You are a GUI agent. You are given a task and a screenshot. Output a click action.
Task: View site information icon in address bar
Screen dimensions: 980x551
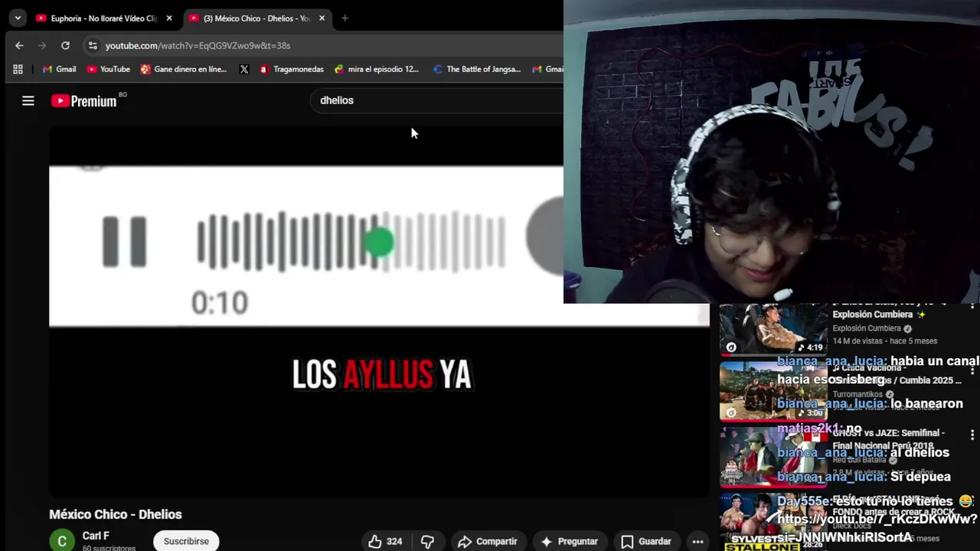pyautogui.click(x=93, y=45)
